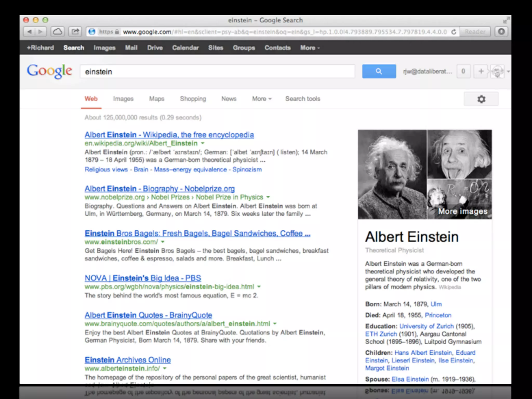Toggle the Safari Reader button
This screenshot has width=532, height=399.
[x=475, y=32]
